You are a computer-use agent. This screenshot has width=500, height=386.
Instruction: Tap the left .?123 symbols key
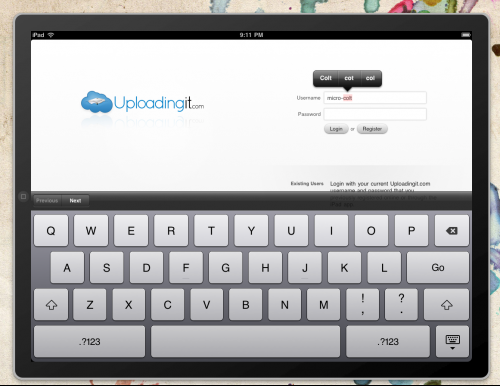89,342
